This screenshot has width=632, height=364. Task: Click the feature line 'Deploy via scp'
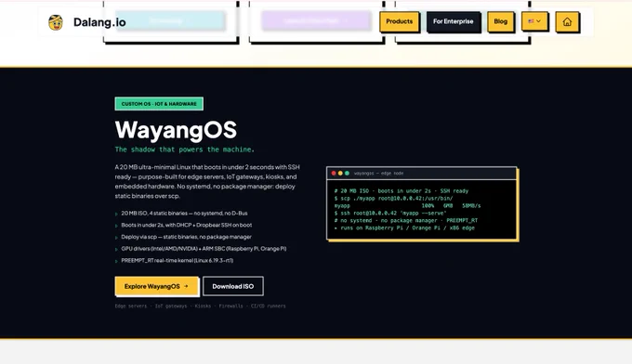[186, 237]
